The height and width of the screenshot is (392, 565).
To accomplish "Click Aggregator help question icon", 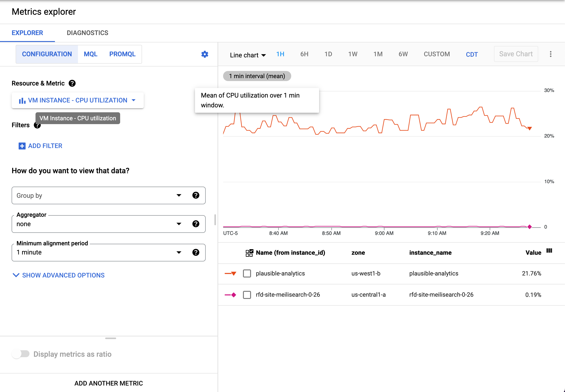I will coord(196,224).
